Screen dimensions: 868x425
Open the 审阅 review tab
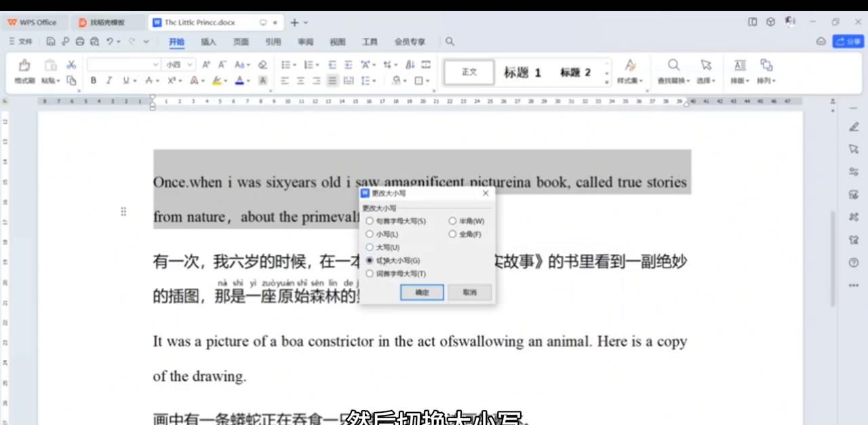click(x=304, y=41)
